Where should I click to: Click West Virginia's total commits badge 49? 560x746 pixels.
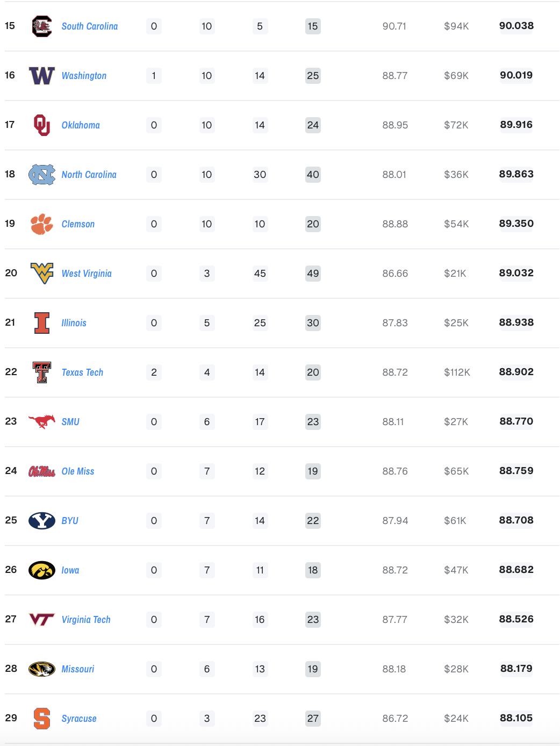tap(313, 274)
